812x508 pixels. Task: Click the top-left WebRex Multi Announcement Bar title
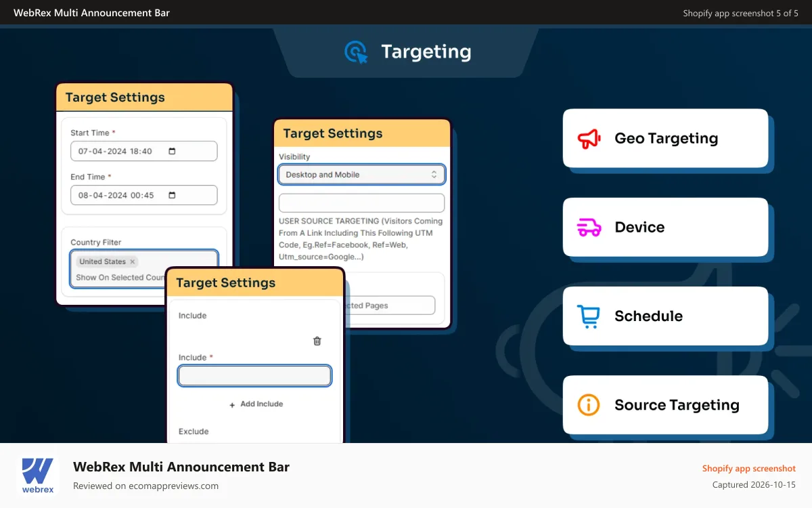point(92,13)
